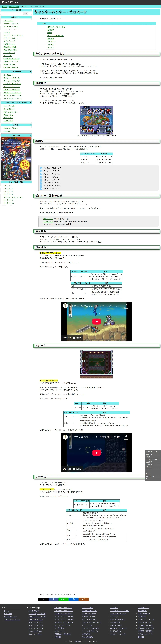
Task: Open the Amazon パーフェクト攻略 guidebook image
Action: click(x=16, y=158)
